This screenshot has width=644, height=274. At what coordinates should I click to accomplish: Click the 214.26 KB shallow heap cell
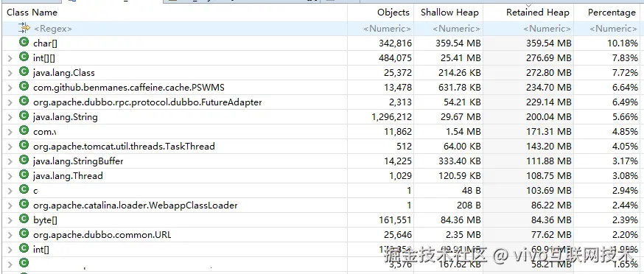click(459, 73)
